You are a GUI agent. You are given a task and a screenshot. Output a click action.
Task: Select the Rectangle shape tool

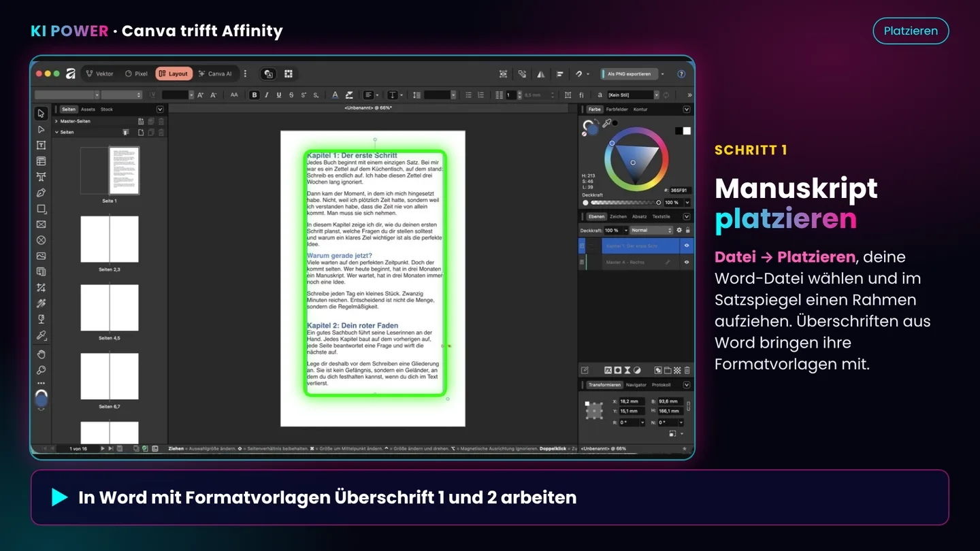(x=41, y=209)
